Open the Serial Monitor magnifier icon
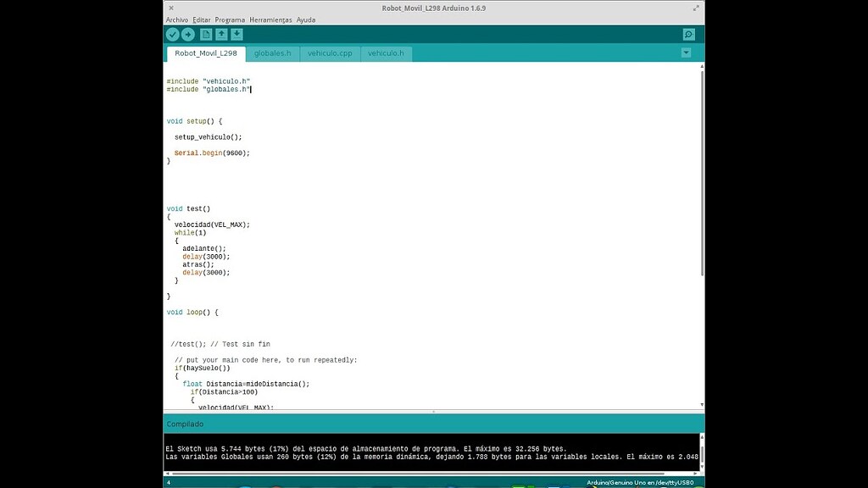The width and height of the screenshot is (868, 488). pyautogui.click(x=688, y=34)
